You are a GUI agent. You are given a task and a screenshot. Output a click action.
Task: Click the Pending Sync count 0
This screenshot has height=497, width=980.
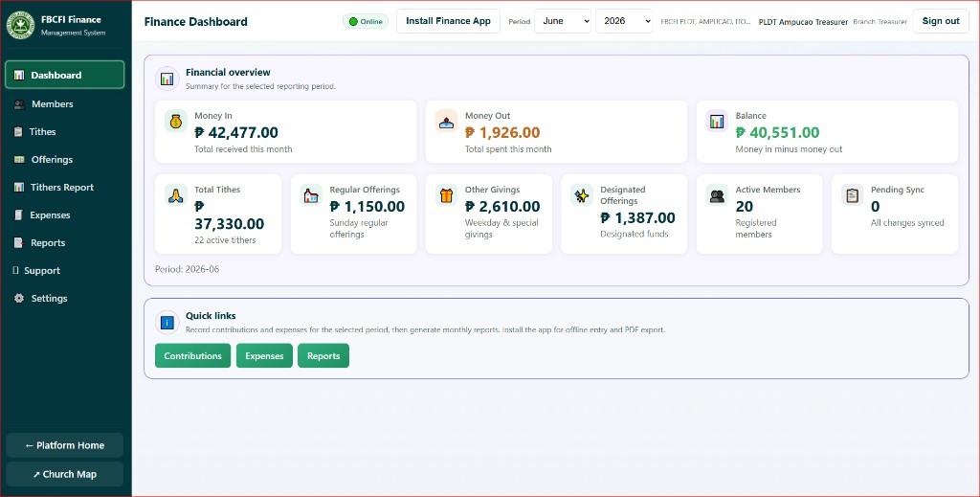coord(876,206)
